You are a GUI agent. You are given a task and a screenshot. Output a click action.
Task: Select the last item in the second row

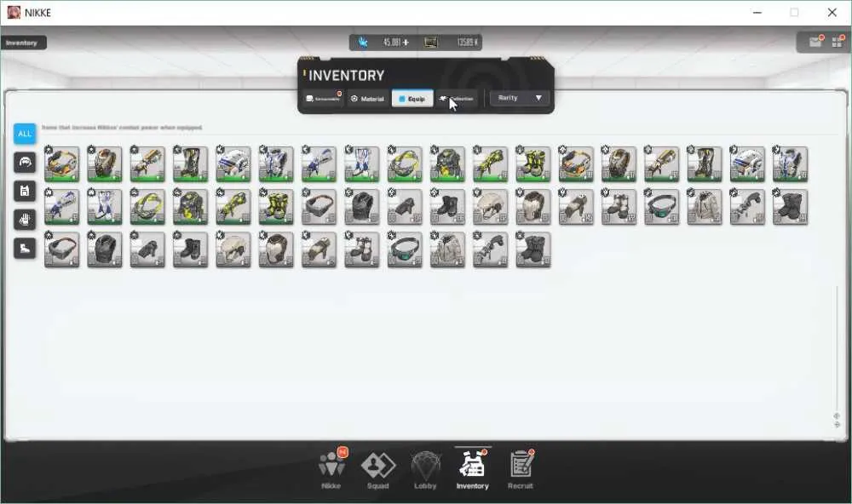point(790,206)
